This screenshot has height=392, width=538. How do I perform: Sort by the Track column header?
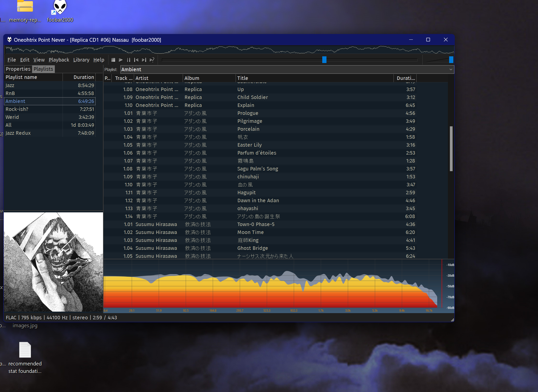coord(123,78)
